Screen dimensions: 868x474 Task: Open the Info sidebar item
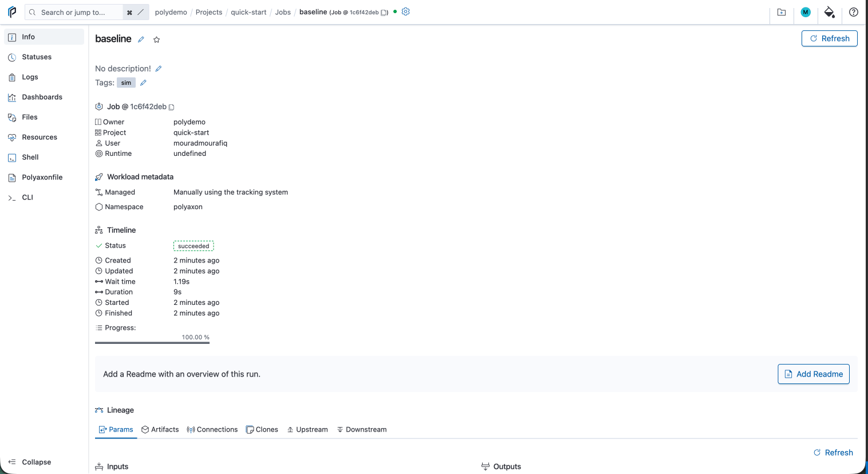tap(44, 37)
